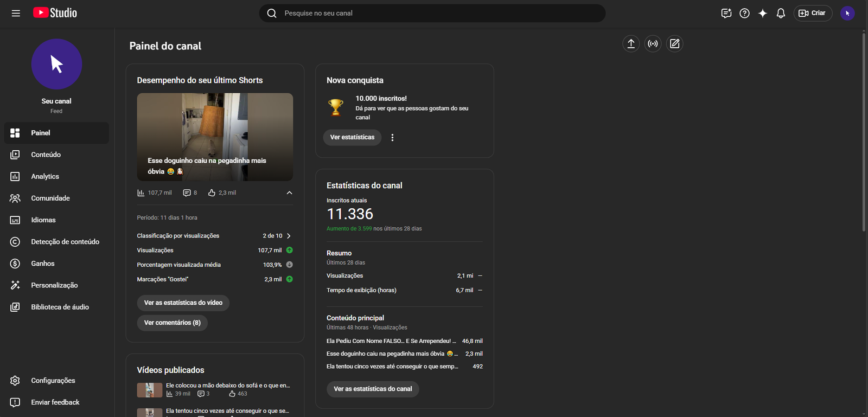Open the three-dot menu on achievement card
868x417 pixels.
(392, 138)
